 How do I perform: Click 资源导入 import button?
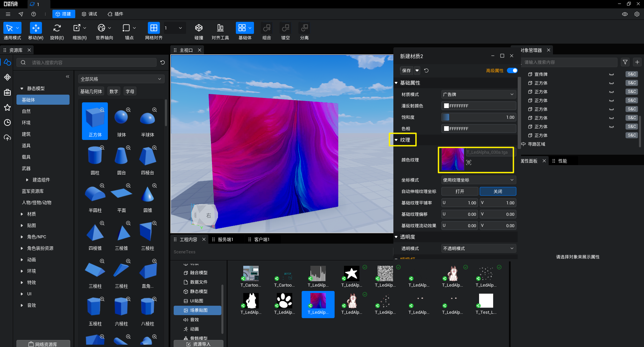[x=199, y=344]
